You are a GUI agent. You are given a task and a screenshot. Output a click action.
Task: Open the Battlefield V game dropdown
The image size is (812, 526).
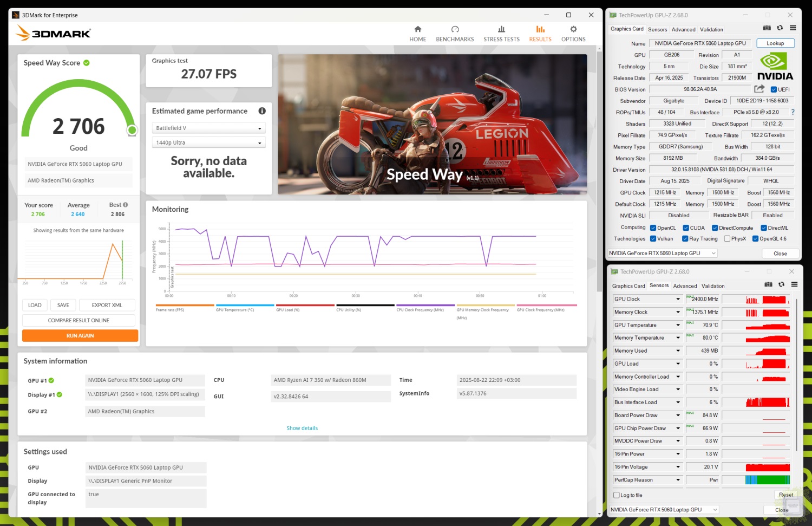[x=208, y=128]
